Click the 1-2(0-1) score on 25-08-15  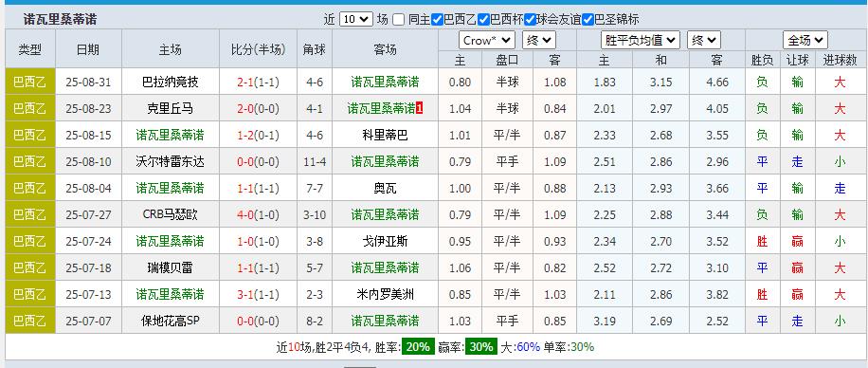pos(258,136)
